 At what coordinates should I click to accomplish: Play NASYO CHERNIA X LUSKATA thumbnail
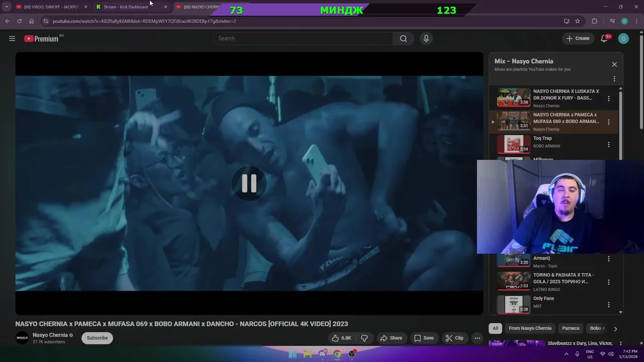(514, 98)
